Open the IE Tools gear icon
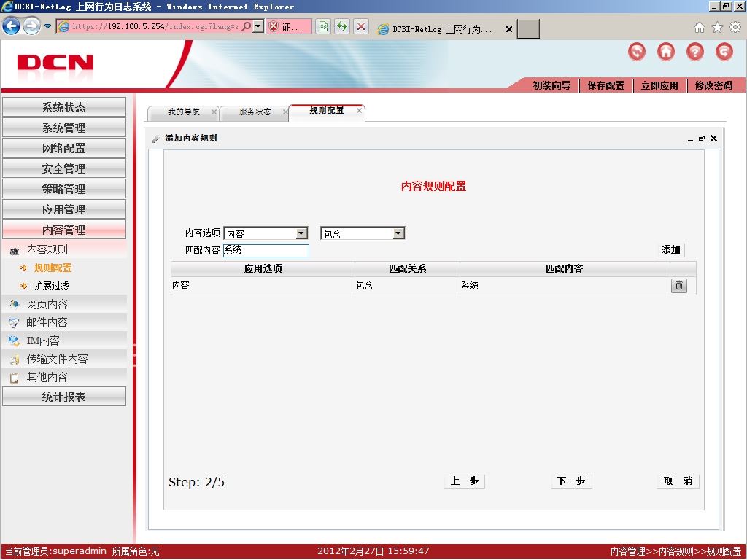This screenshot has width=747, height=560. (x=735, y=28)
